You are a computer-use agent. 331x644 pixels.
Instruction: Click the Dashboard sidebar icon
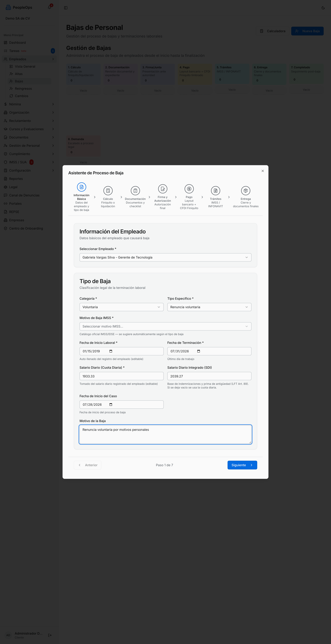point(6,43)
